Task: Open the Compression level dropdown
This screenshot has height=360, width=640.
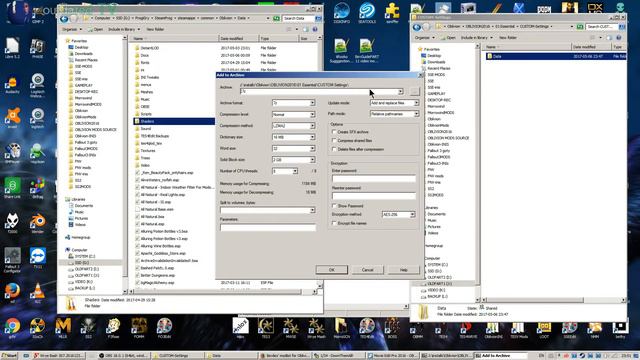Action: (x=293, y=114)
